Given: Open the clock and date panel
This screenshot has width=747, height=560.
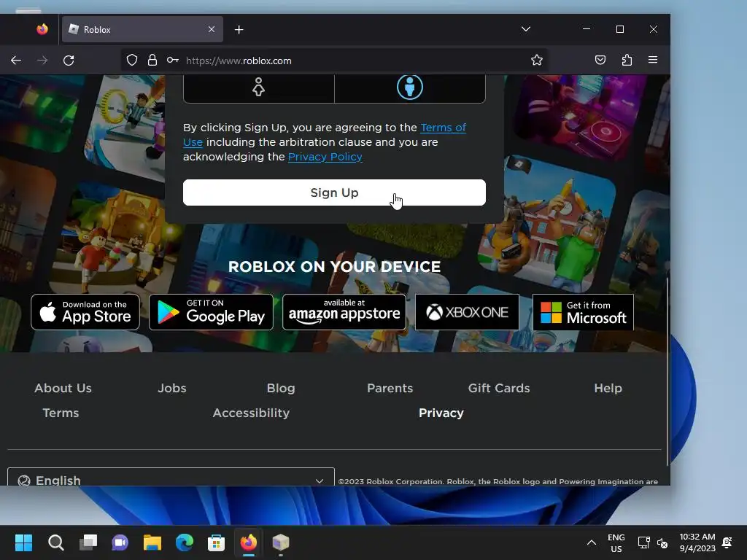Looking at the screenshot, I should (697, 542).
